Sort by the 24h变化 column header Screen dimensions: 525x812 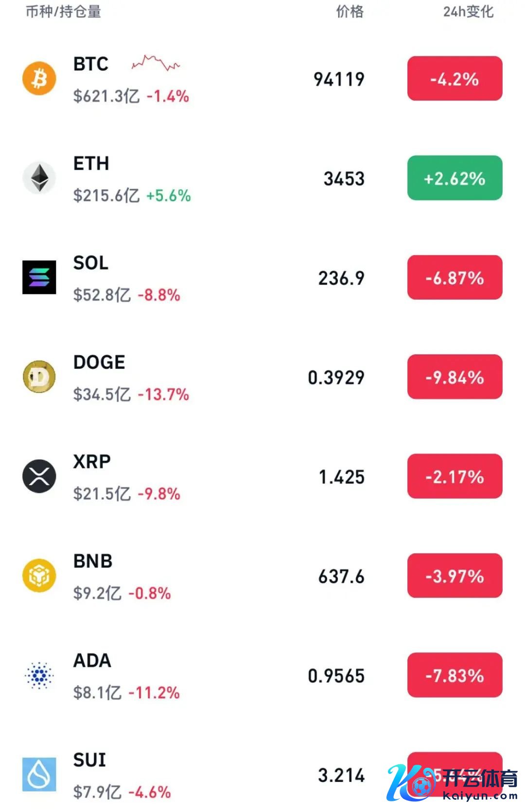pos(468,12)
